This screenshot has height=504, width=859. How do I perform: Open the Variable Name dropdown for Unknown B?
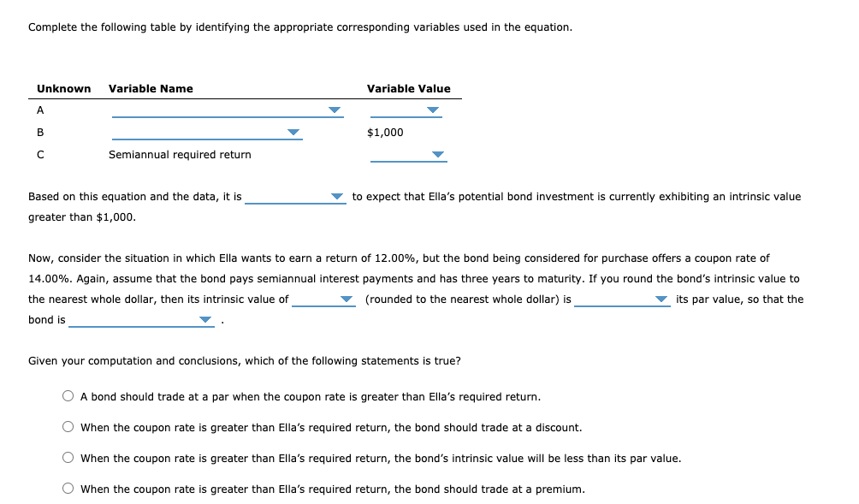pyautogui.click(x=294, y=132)
